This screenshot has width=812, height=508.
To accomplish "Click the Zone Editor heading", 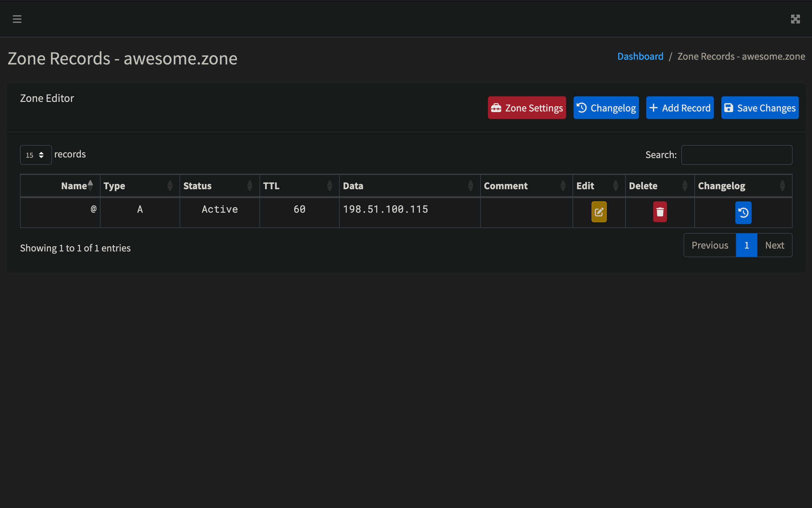I will pos(47,98).
